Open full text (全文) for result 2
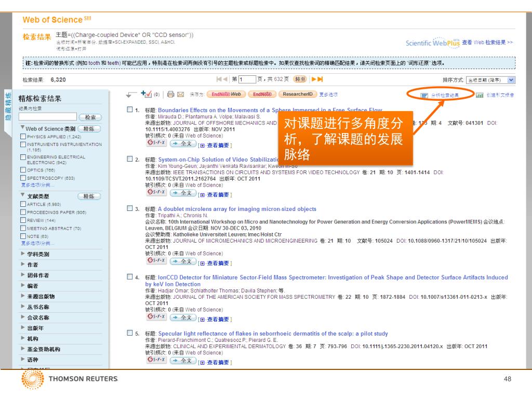This screenshot has width=532, height=399. click(x=183, y=193)
